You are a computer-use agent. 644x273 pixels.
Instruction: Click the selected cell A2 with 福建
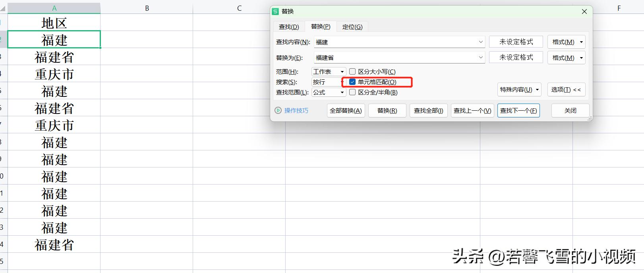click(x=54, y=40)
